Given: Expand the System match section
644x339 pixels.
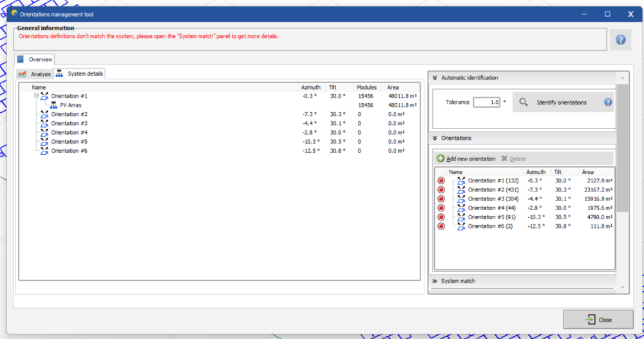Looking at the screenshot, I should pos(435,281).
